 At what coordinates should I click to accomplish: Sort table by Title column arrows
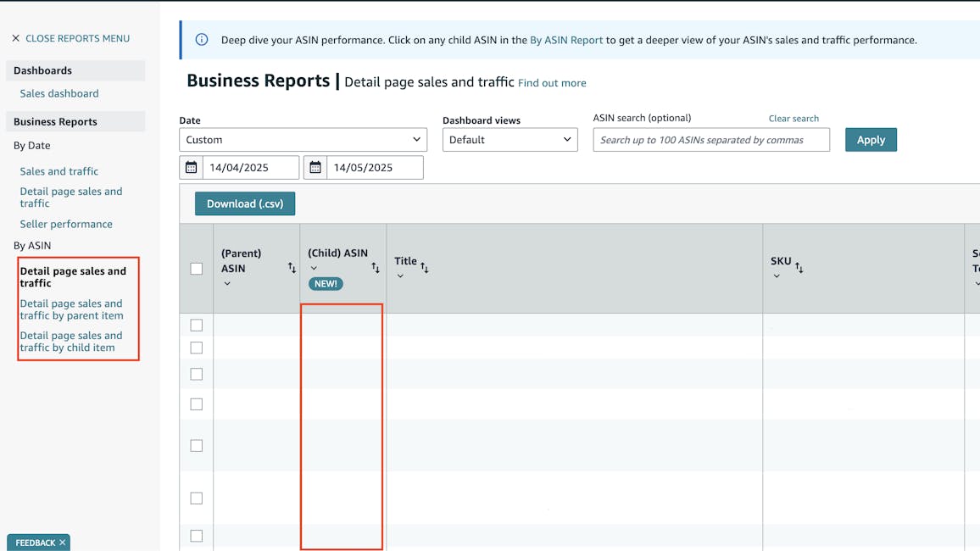(x=425, y=268)
